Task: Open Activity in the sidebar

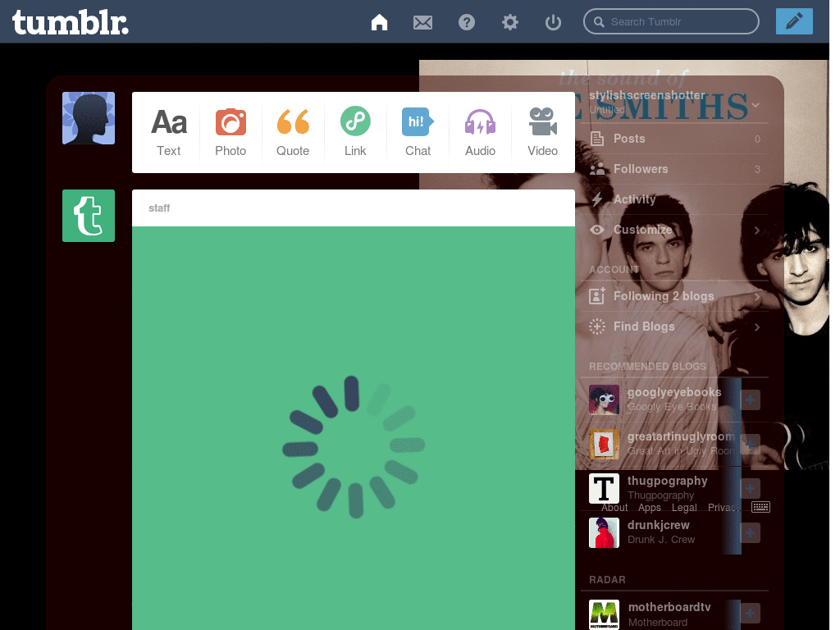Action: point(675,199)
